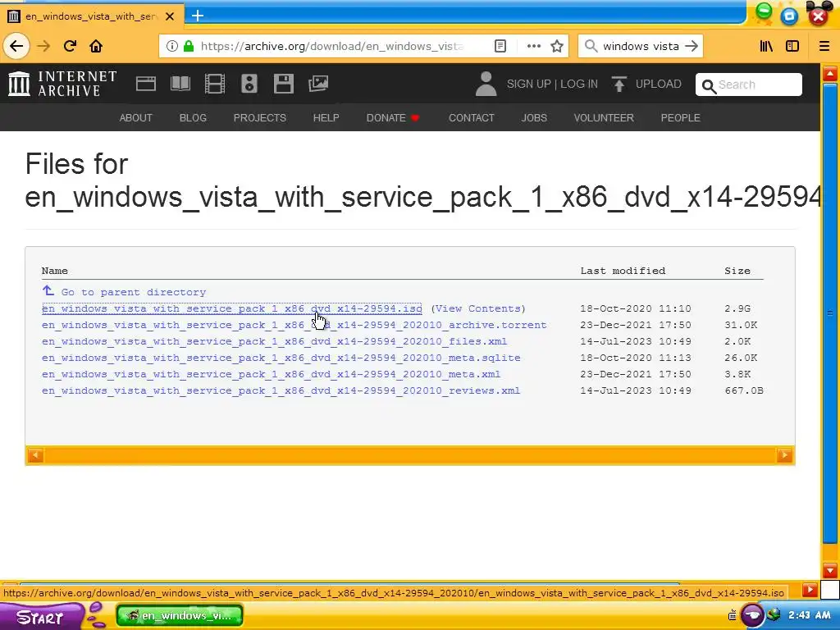Open the 202010_meta.sqlite link

tap(281, 358)
